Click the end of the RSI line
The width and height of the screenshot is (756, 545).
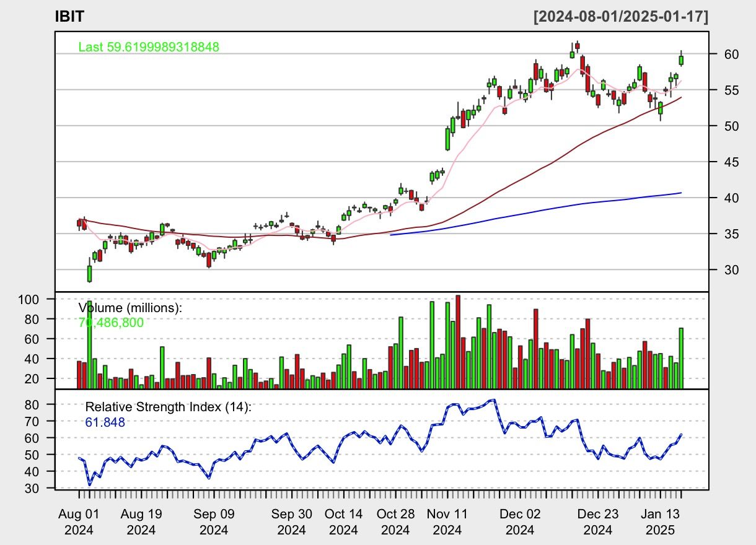click(x=681, y=435)
